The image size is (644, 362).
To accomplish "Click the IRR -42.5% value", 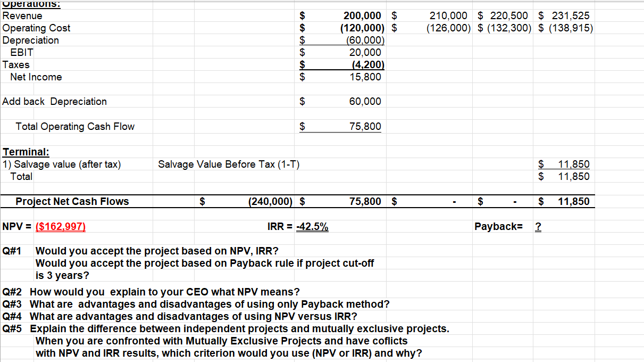I will tap(311, 226).
